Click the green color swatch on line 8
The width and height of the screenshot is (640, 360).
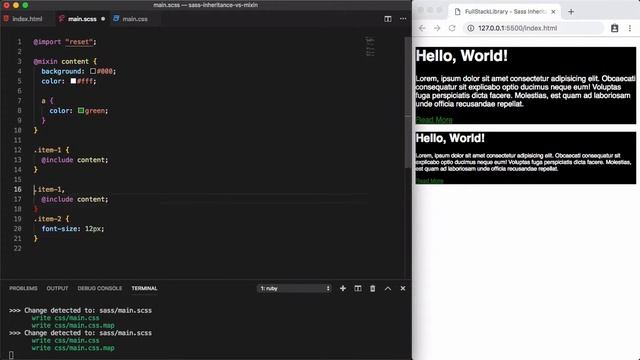pyautogui.click(x=81, y=110)
